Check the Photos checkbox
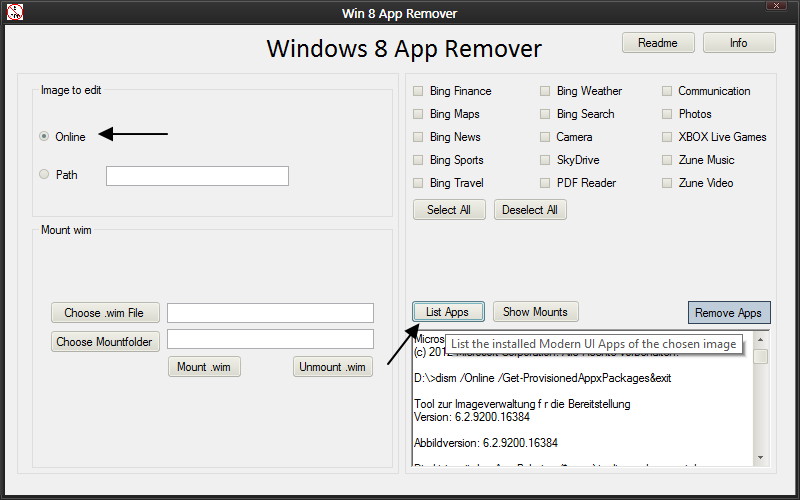This screenshot has width=800, height=500. [x=667, y=114]
